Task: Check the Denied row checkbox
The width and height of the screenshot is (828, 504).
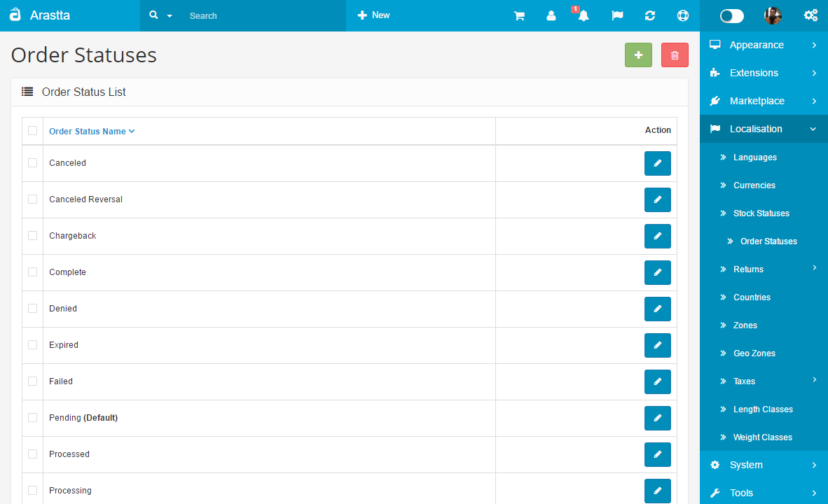Action: click(x=33, y=309)
